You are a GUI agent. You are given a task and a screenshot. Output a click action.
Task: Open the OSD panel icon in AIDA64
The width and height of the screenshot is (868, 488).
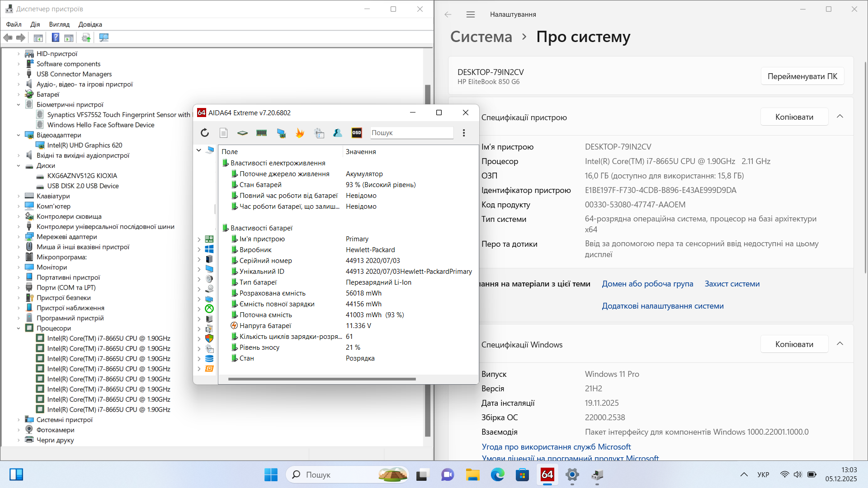pos(357,133)
